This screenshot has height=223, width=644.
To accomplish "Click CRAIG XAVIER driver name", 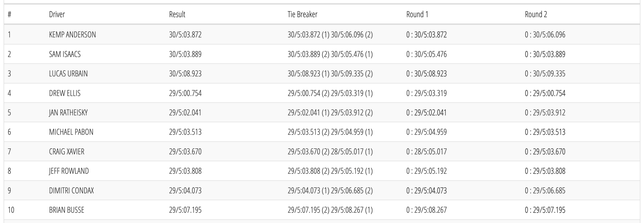I will tap(66, 152).
